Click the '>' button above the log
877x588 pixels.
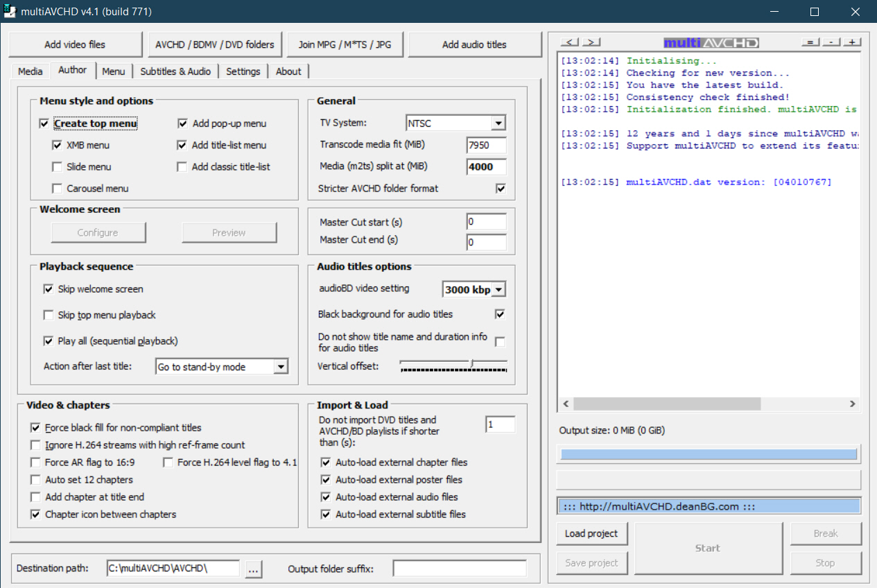coord(591,43)
